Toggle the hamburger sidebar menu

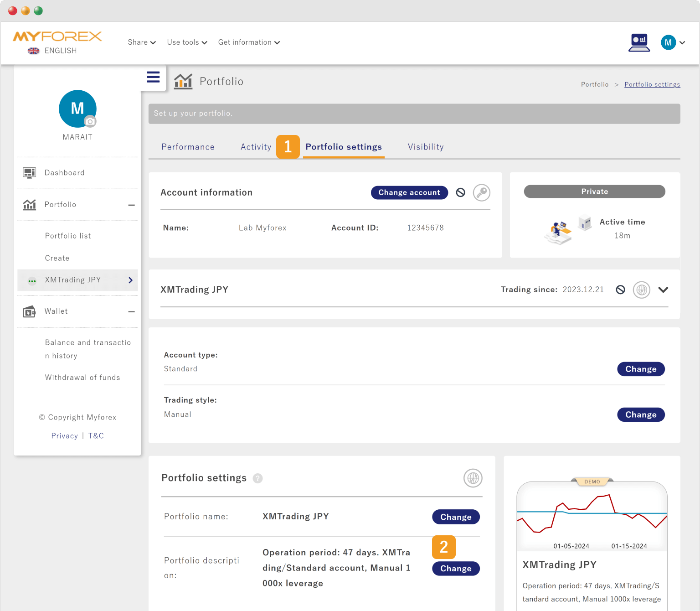click(x=153, y=77)
